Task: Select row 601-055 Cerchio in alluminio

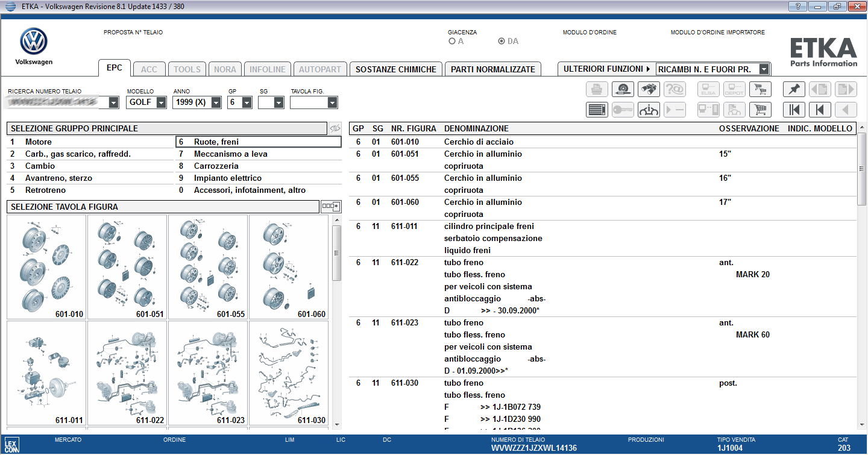Action: coord(603,184)
